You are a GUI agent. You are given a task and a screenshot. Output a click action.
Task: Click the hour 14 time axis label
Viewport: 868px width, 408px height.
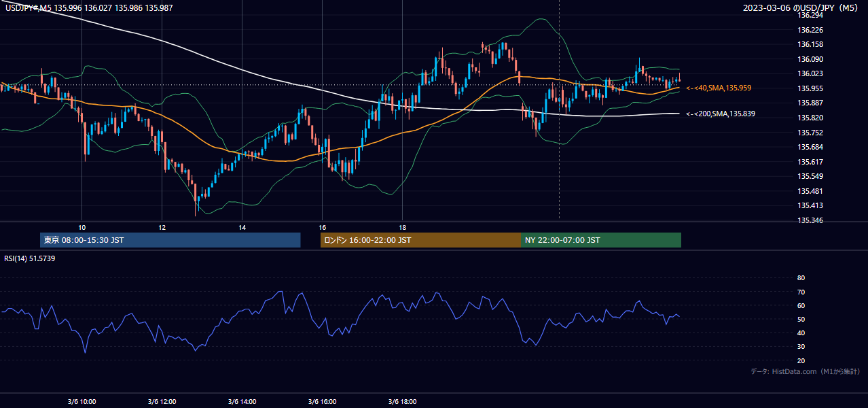pos(242,226)
